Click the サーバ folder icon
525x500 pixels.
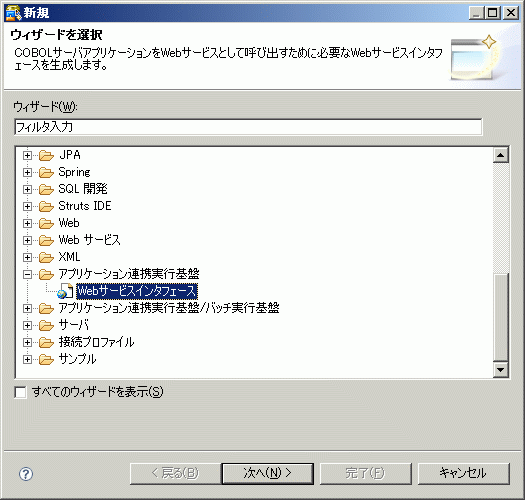(x=46, y=326)
